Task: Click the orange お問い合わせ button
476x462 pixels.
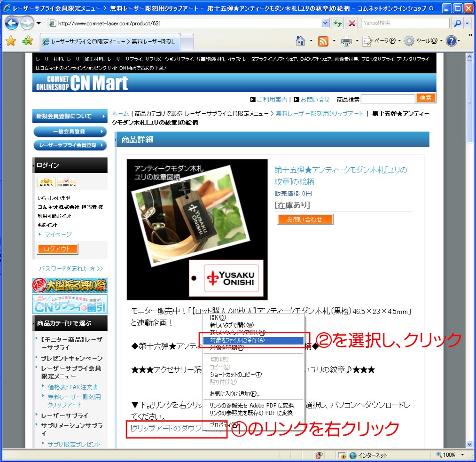Action: (x=305, y=219)
